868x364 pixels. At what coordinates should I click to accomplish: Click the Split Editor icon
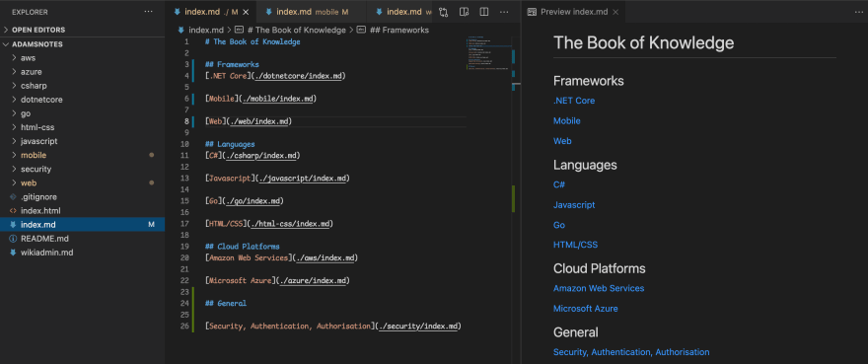[484, 12]
